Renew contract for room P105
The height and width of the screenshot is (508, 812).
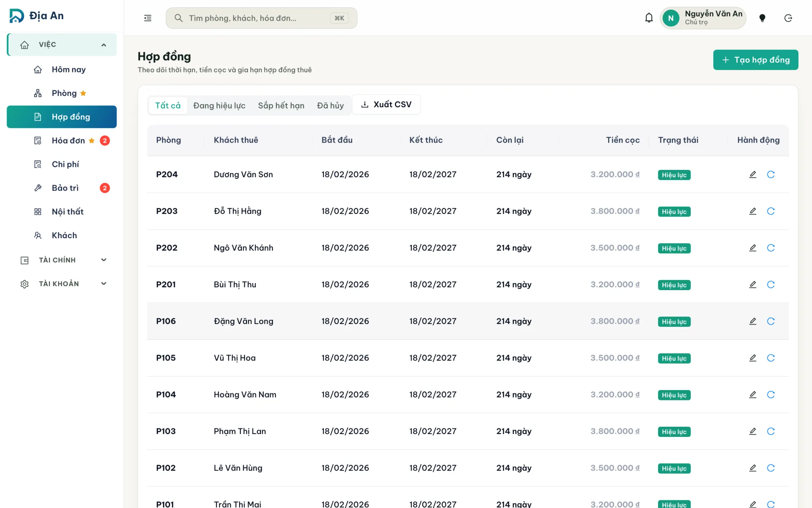tap(771, 358)
